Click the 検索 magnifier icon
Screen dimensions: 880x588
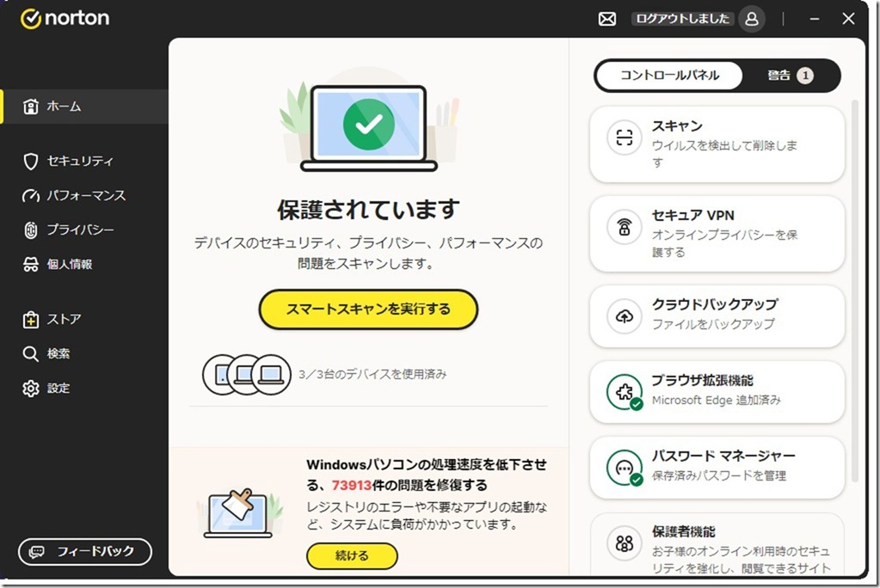coord(30,354)
